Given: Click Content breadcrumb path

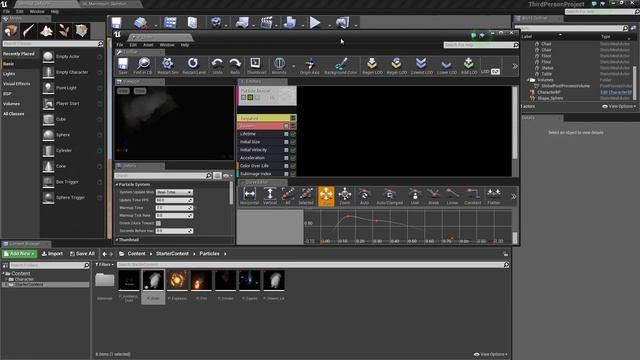Looking at the screenshot, I should (136, 253).
